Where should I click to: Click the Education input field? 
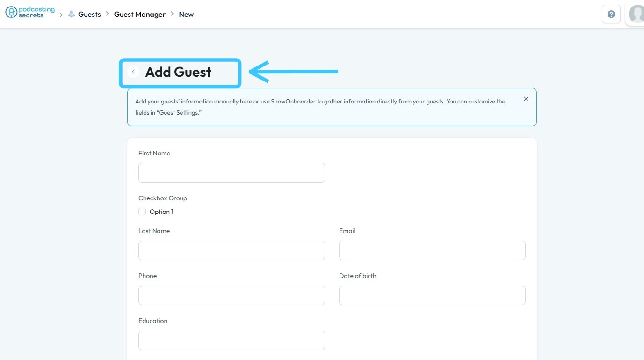click(x=232, y=340)
